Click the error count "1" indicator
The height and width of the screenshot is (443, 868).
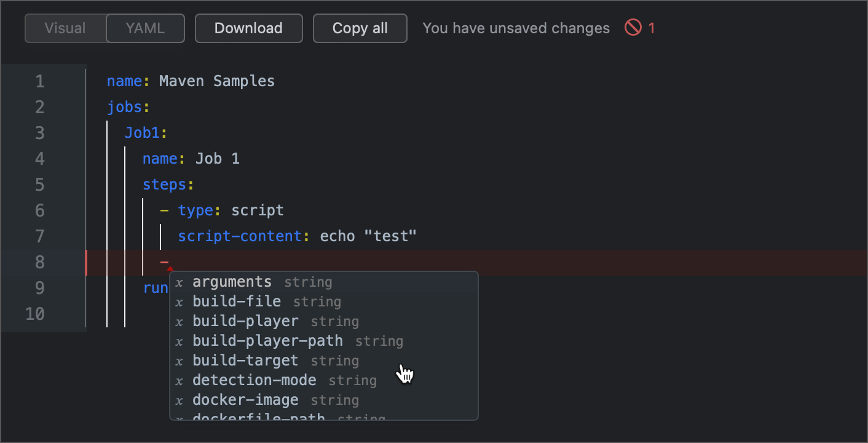651,28
